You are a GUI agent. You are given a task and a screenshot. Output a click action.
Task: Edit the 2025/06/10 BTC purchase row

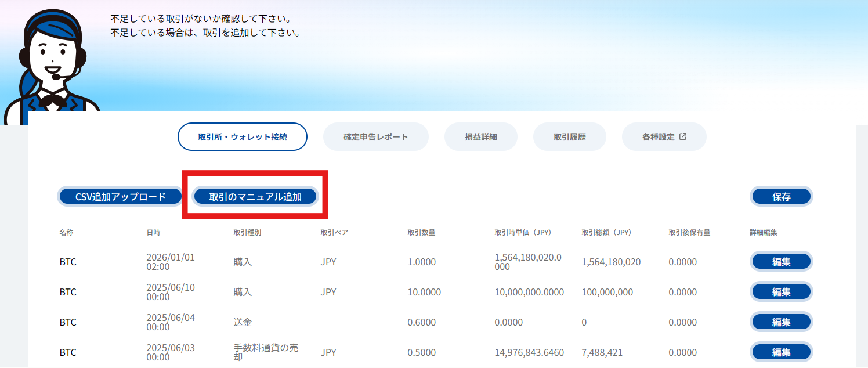pos(781,292)
